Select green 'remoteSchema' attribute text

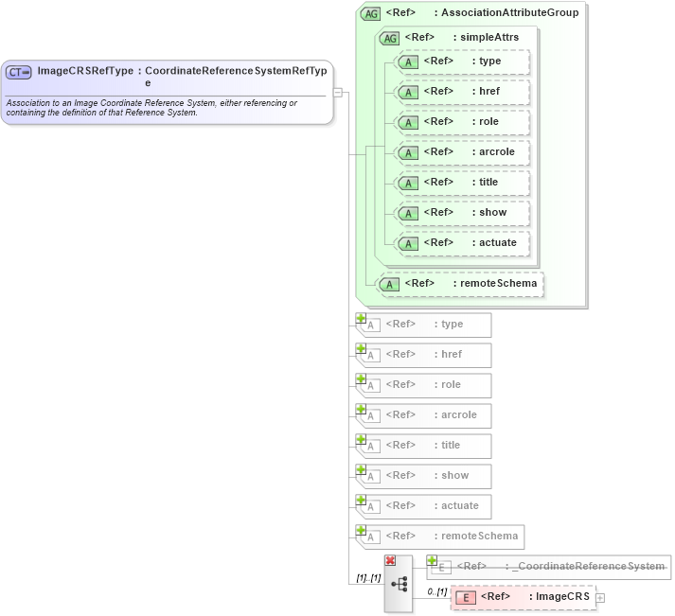[x=499, y=284]
